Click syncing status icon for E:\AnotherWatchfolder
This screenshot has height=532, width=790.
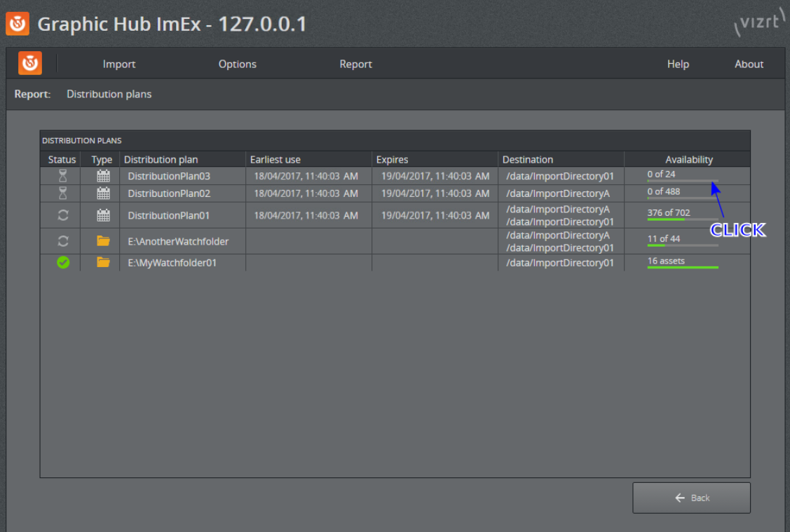click(63, 241)
